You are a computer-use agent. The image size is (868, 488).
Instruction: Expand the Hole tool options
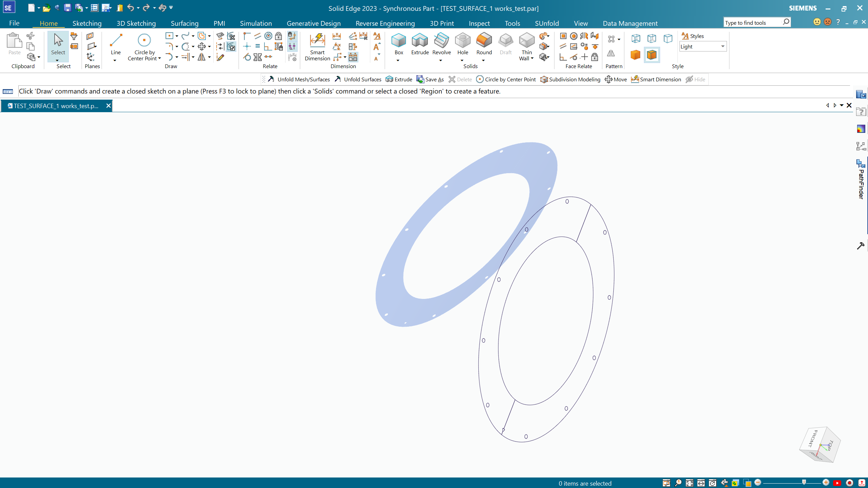(x=462, y=61)
